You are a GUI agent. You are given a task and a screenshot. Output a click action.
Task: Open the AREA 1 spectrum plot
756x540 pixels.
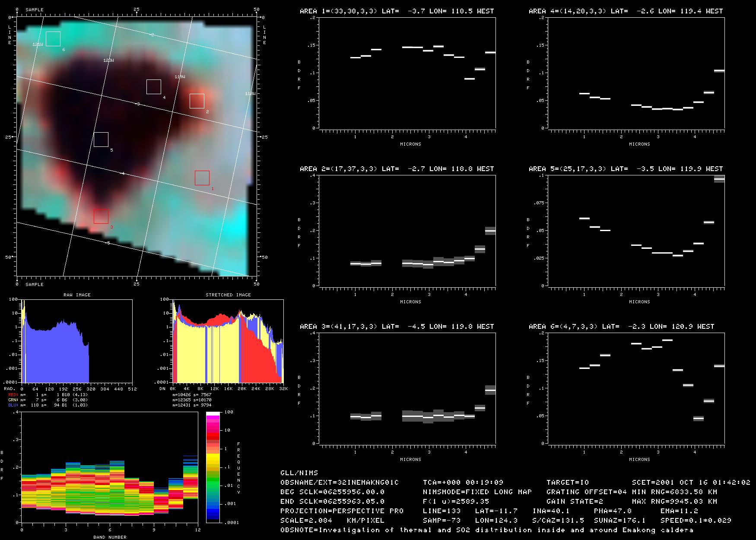407,73
